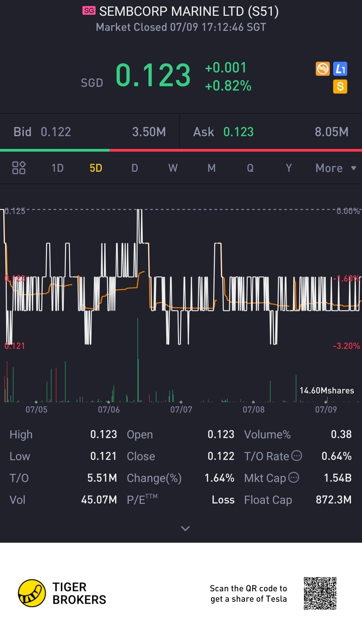Switch to the Q quarterly chart tab

click(x=250, y=168)
